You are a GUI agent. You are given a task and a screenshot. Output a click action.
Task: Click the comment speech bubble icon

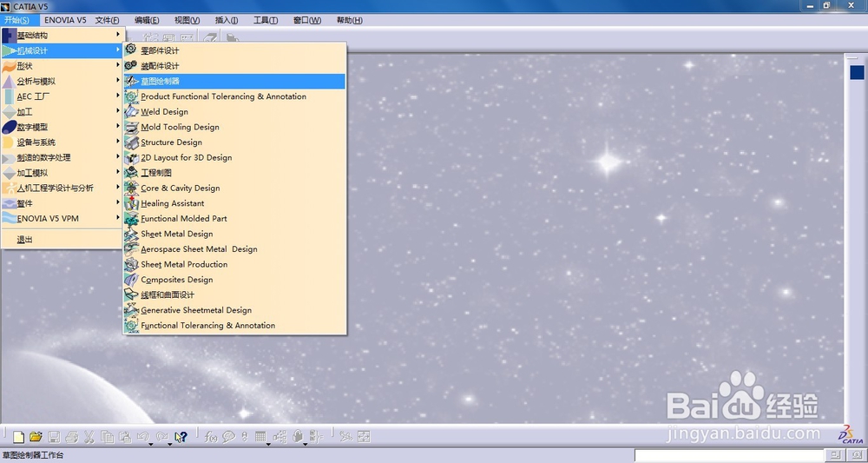click(228, 437)
